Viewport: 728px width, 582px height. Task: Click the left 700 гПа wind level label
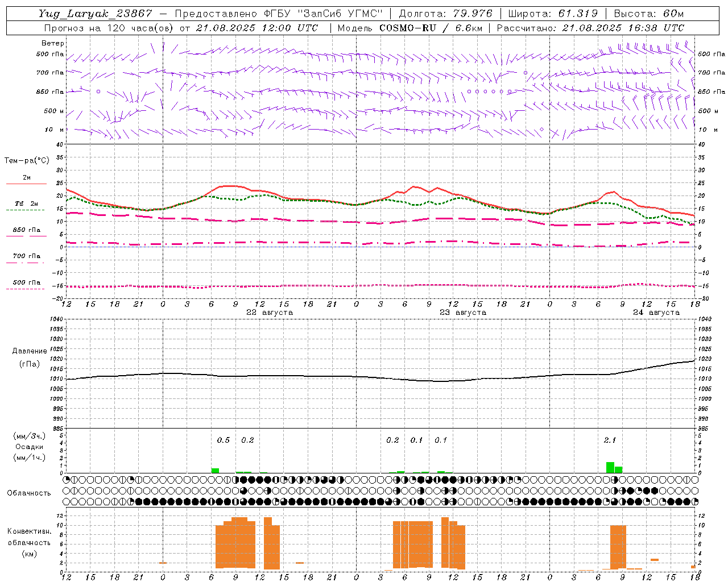[50, 73]
